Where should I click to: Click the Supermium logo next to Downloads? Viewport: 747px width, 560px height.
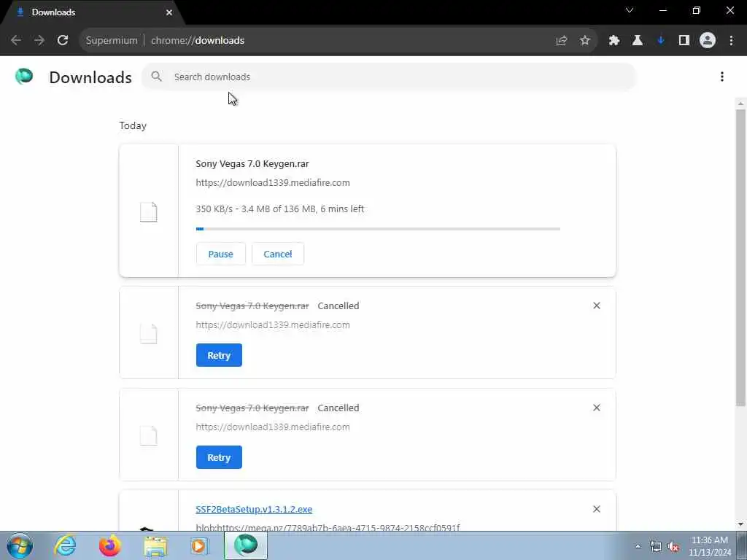24,76
